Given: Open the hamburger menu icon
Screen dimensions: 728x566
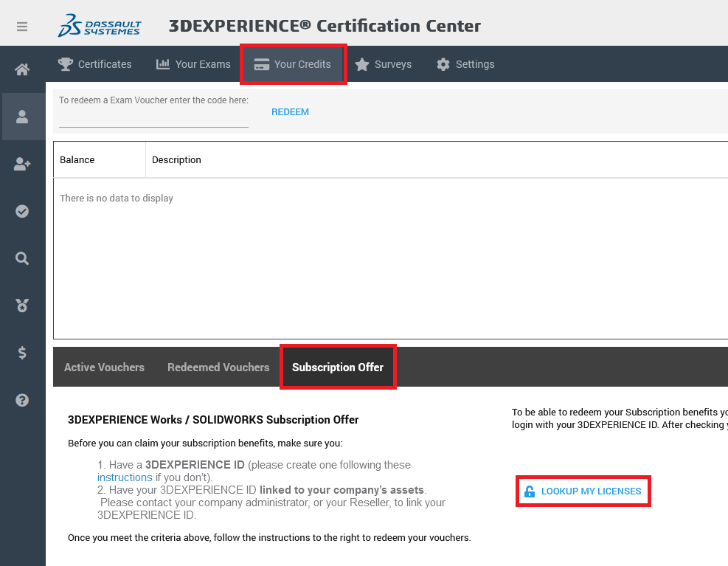Looking at the screenshot, I should click(22, 27).
